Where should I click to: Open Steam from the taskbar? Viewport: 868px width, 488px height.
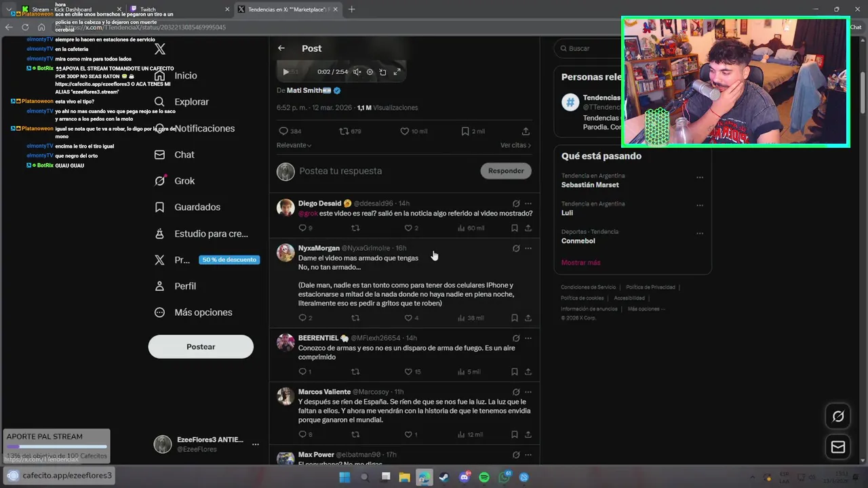(x=443, y=477)
